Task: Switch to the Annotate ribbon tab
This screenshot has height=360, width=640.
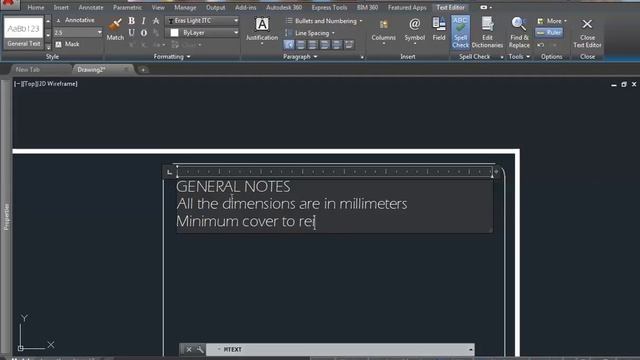Action: click(x=91, y=7)
